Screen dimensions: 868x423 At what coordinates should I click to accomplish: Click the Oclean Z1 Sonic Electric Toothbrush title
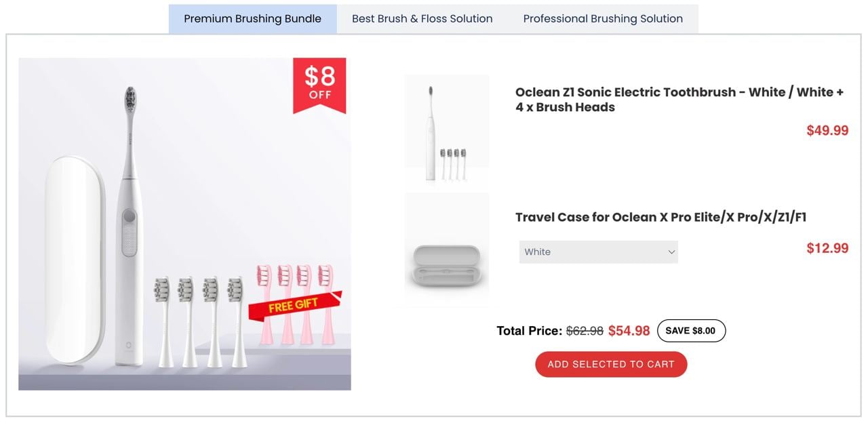click(x=679, y=100)
